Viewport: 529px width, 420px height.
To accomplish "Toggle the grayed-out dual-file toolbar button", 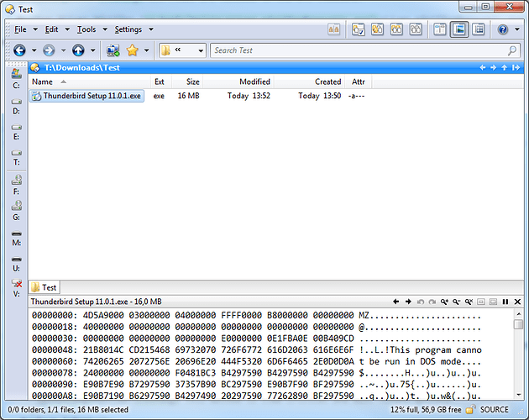I will pos(333,29).
